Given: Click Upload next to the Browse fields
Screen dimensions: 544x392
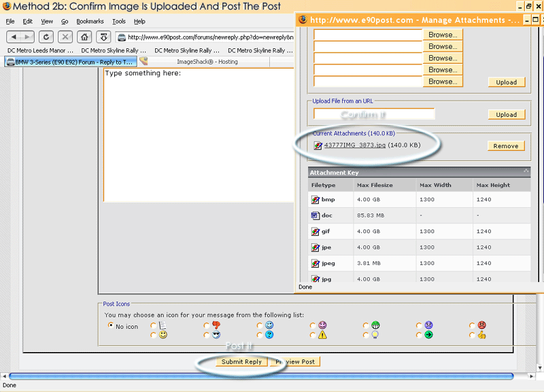Looking at the screenshot, I should (x=506, y=82).
